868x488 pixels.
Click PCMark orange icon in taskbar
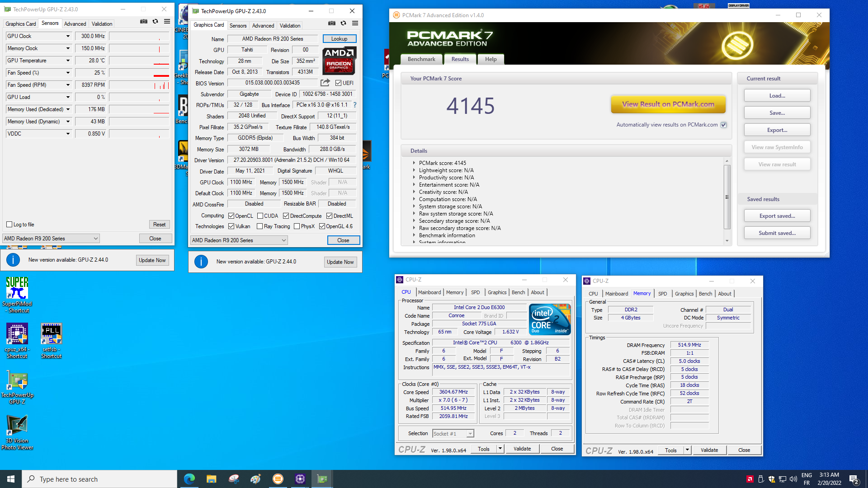coord(278,479)
